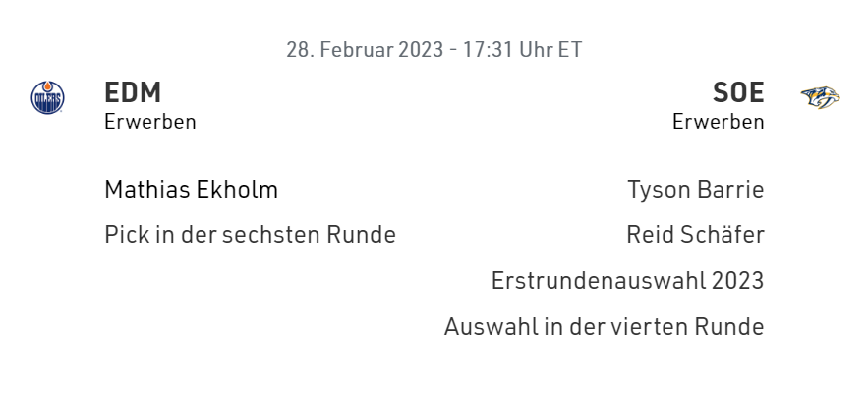Click 'Auswahl in der vierten Runde'
The width and height of the screenshot is (868, 397).
tap(604, 326)
